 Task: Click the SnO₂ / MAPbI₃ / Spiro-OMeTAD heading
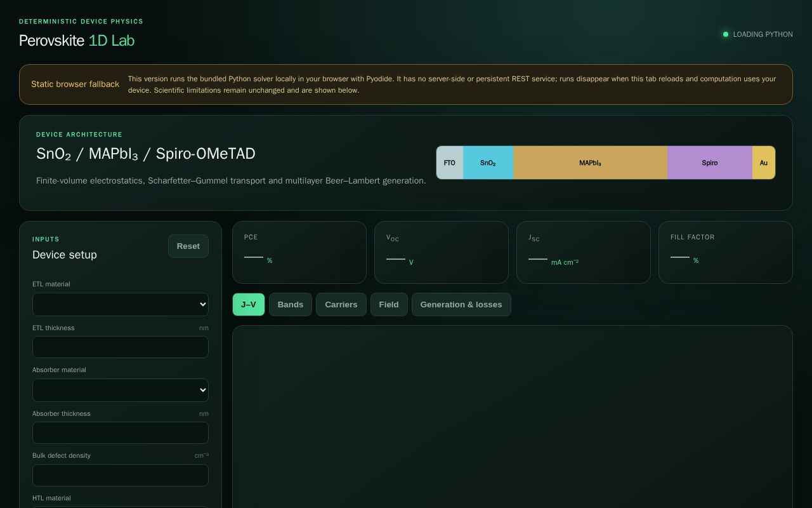(x=146, y=154)
